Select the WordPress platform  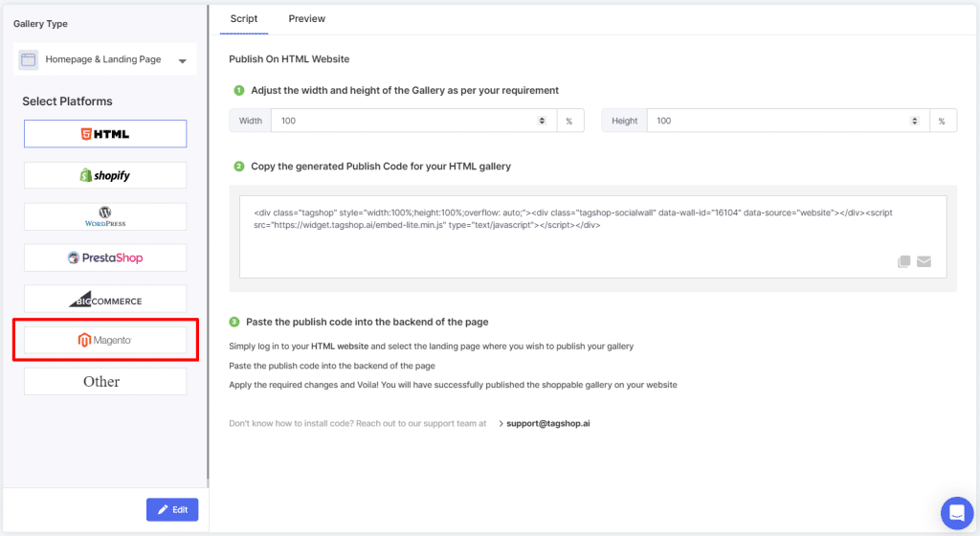coord(105,216)
